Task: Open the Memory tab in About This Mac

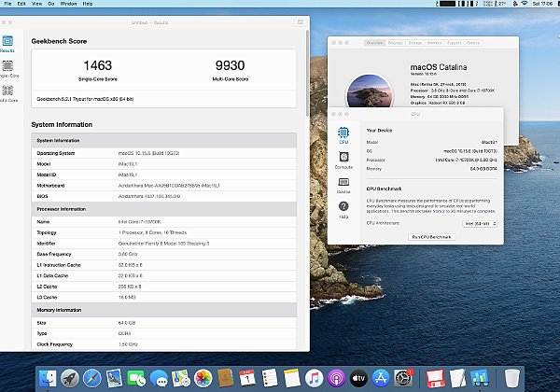Action: pos(435,43)
